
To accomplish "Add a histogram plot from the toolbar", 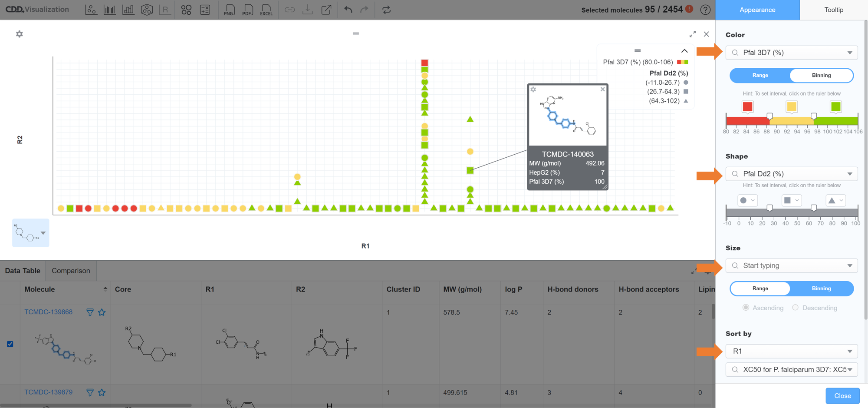I will pyautogui.click(x=109, y=10).
